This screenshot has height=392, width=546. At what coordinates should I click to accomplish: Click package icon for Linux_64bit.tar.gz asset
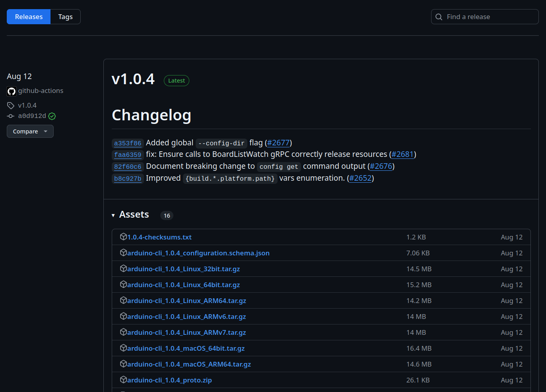pos(123,284)
